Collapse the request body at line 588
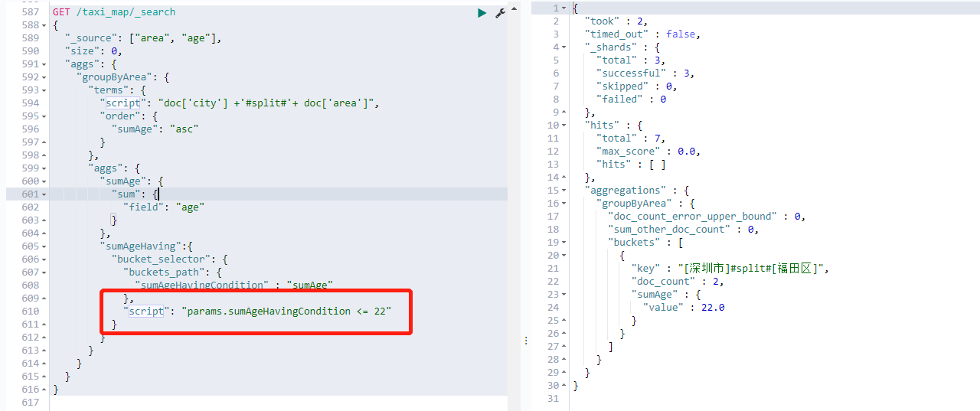 [x=43, y=25]
